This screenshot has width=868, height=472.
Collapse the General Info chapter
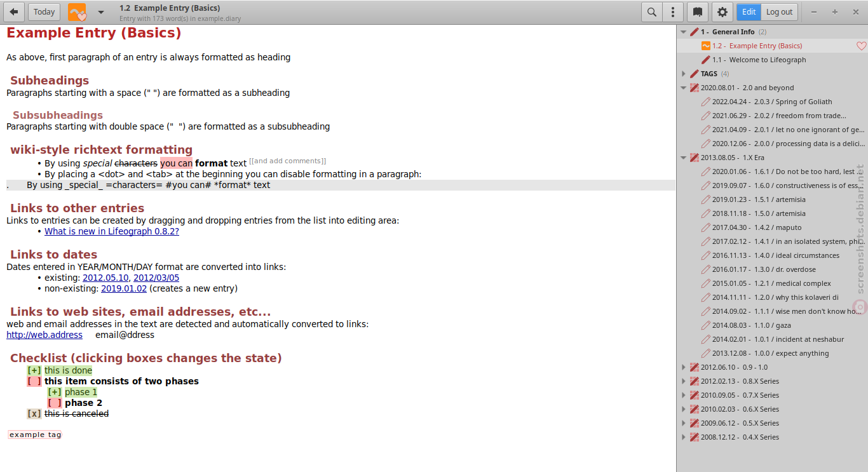pyautogui.click(x=684, y=32)
